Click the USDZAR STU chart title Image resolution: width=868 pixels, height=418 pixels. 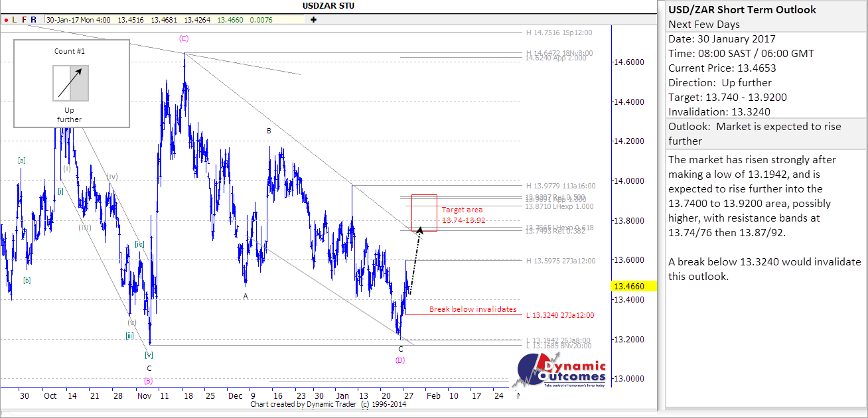[x=329, y=7]
